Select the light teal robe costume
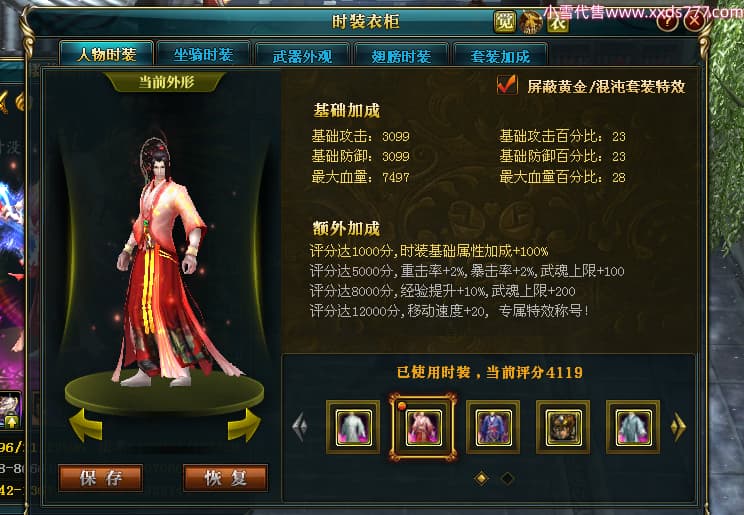 pos(633,427)
